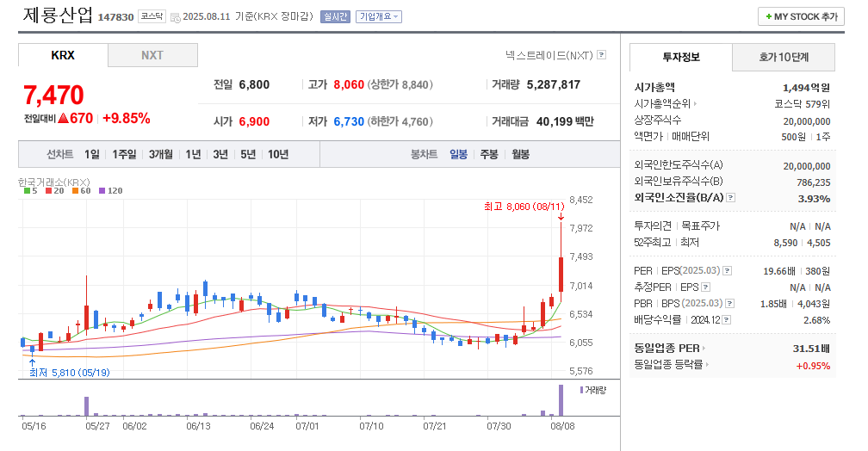868x451 pixels.
Task: Click the plus icon in MY STOCK 추가
Action: [x=768, y=16]
